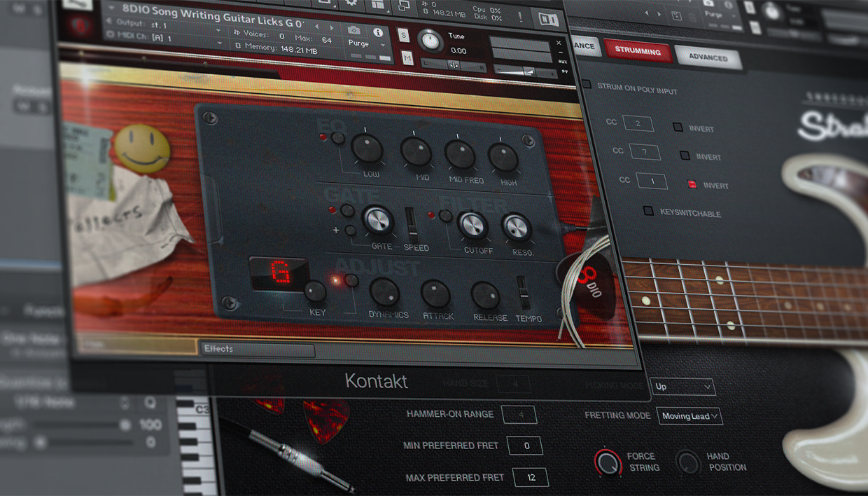Click the Filter Cutoff knob
Viewport: 868px width, 496px height.
click(x=473, y=224)
